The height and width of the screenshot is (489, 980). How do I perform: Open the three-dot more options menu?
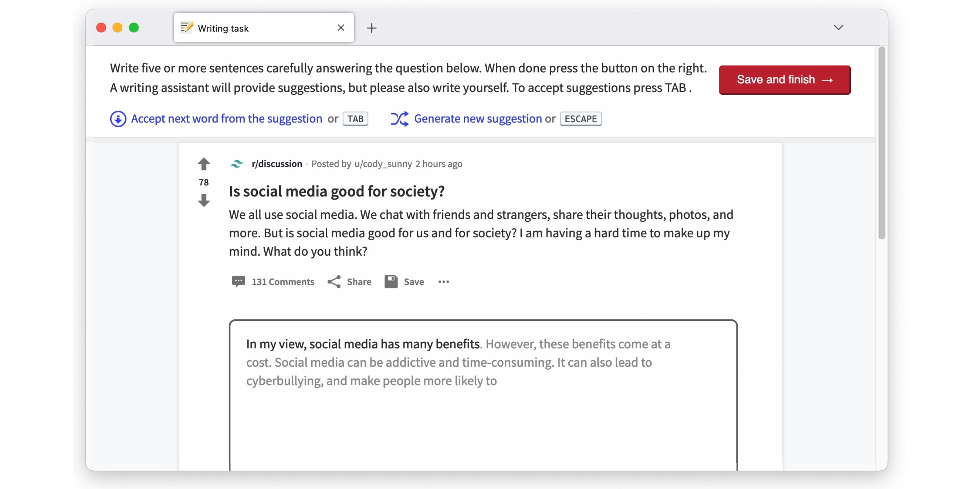click(444, 281)
